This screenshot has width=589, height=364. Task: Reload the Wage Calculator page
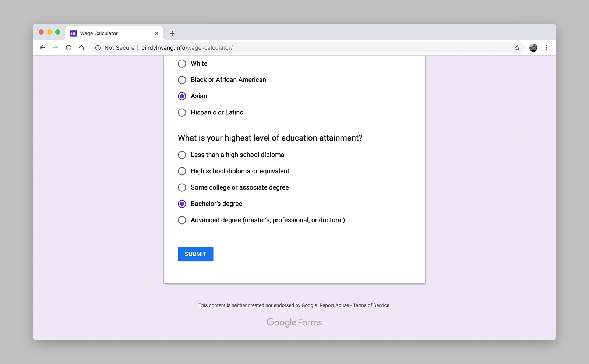click(x=69, y=47)
